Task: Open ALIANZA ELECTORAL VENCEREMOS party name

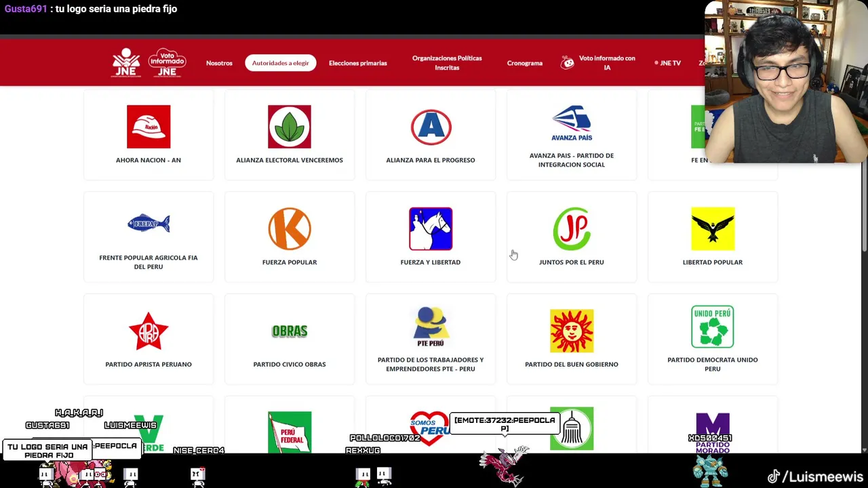Action: tap(290, 160)
